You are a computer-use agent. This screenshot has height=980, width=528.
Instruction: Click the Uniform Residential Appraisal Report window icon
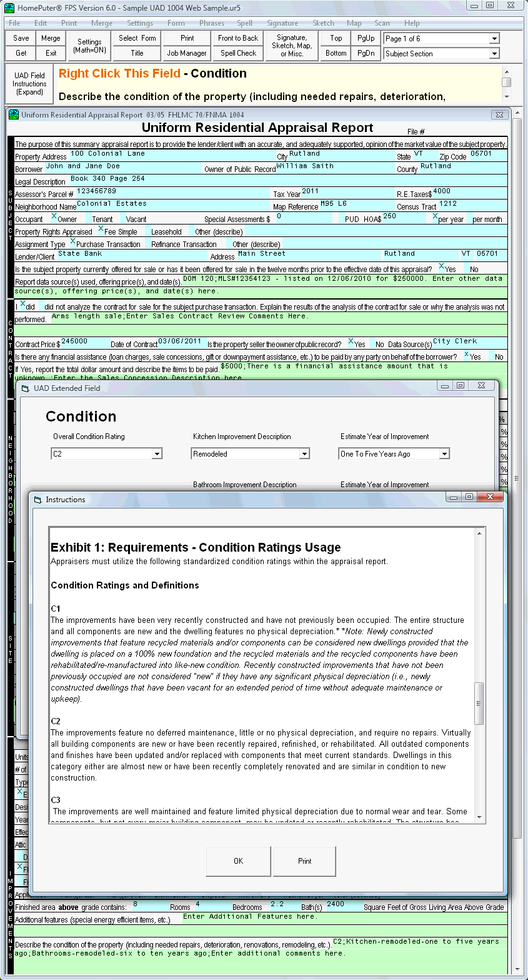[14, 115]
